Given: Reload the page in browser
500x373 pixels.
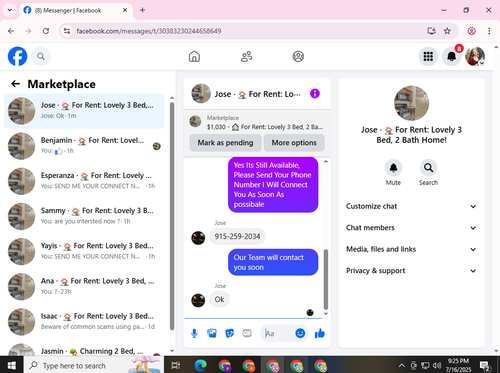Looking at the screenshot, I should (x=46, y=31).
